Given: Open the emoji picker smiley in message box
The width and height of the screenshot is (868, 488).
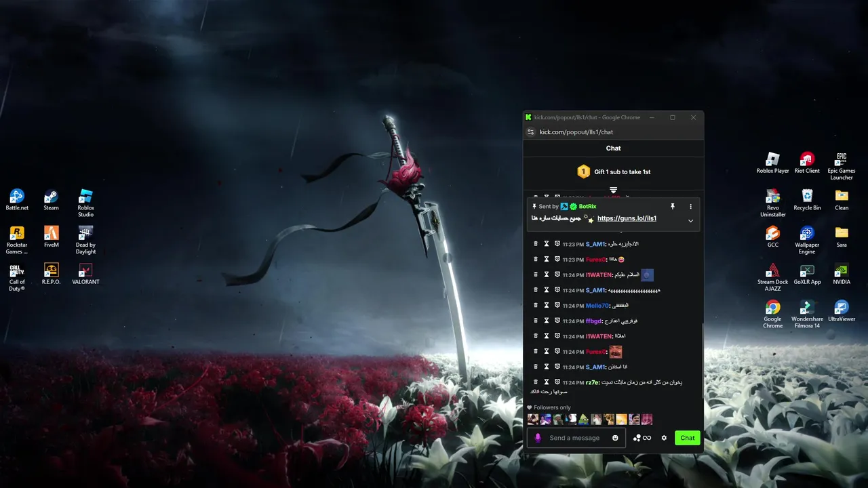Looking at the screenshot, I should [x=615, y=438].
